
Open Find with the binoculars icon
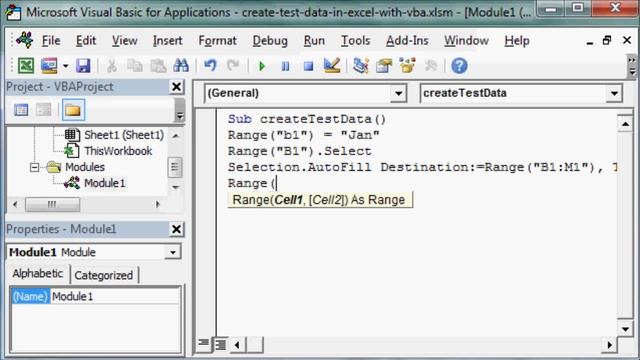[x=181, y=66]
